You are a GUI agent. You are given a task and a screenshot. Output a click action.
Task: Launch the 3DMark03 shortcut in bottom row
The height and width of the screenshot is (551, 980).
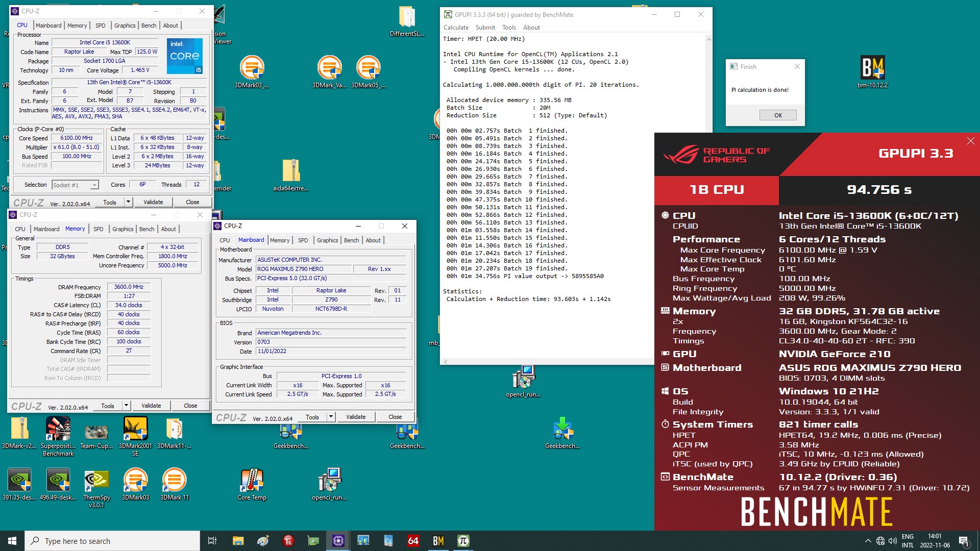pyautogui.click(x=135, y=484)
